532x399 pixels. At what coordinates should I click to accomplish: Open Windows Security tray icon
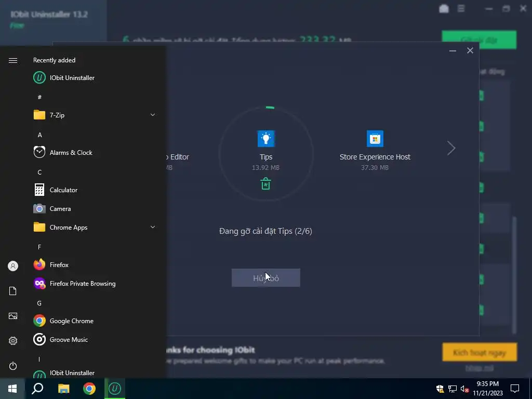point(440,389)
